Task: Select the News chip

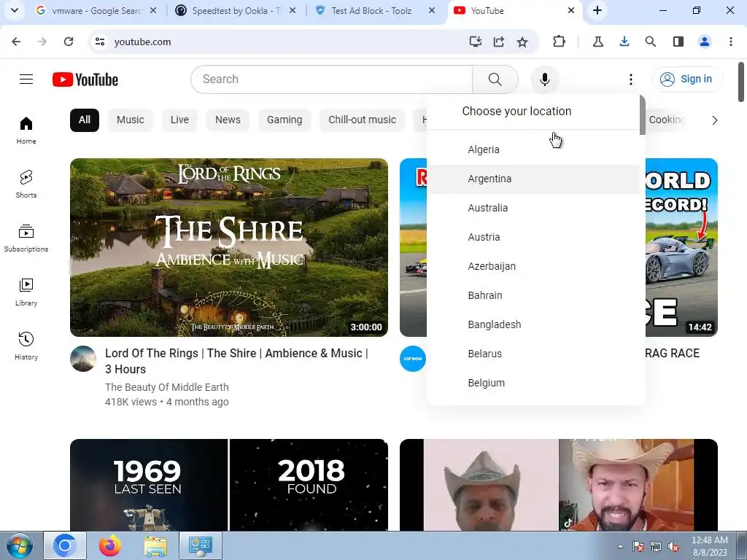Action: (228, 120)
